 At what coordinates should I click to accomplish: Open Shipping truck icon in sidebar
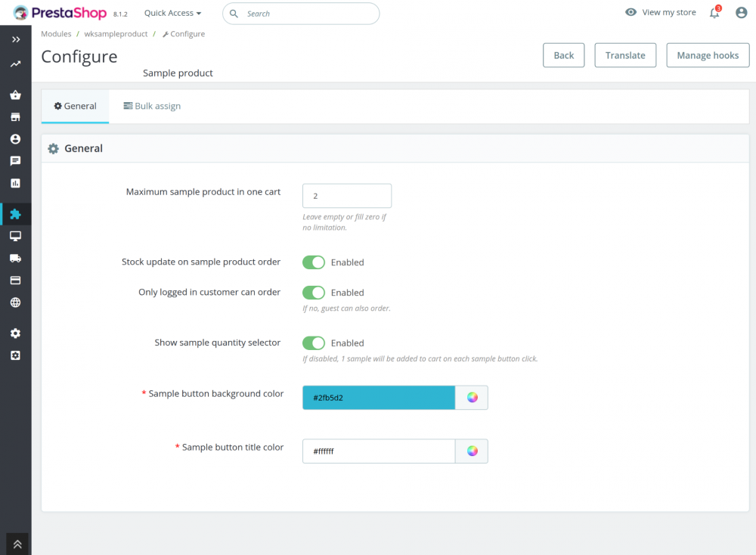click(15, 259)
